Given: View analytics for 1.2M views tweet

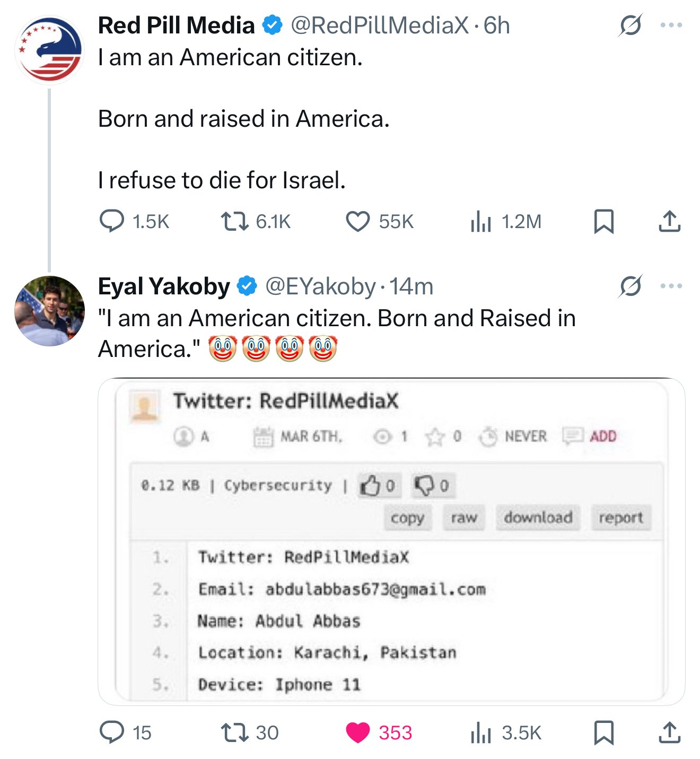Looking at the screenshot, I should [x=481, y=221].
